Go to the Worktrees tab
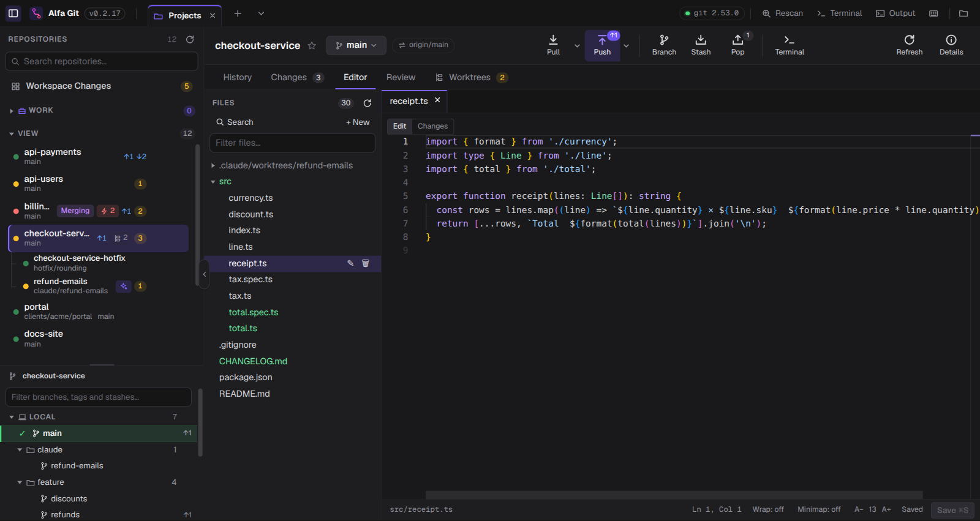 471,77
